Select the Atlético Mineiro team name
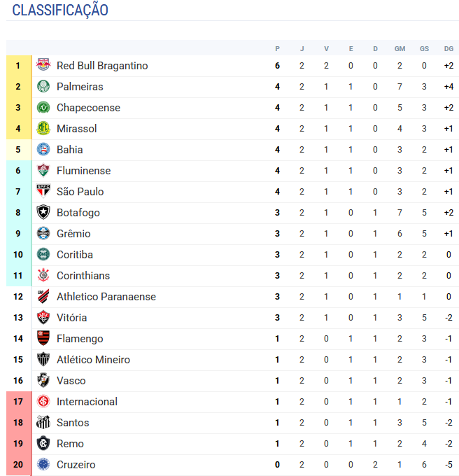 coord(93,360)
